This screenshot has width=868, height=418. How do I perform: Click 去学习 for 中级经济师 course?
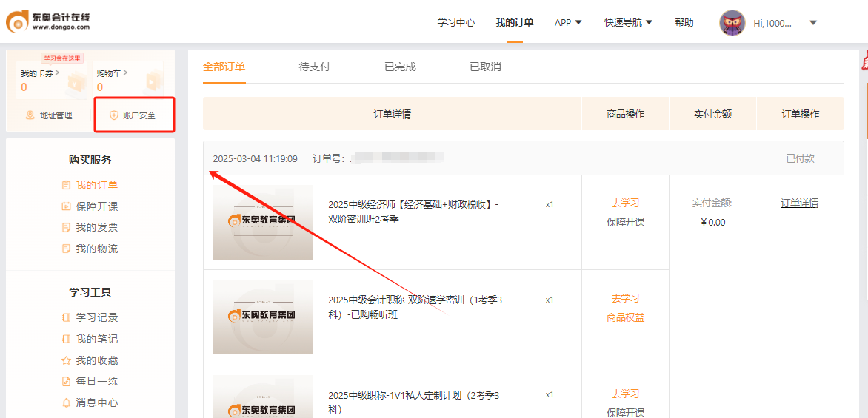tap(625, 203)
